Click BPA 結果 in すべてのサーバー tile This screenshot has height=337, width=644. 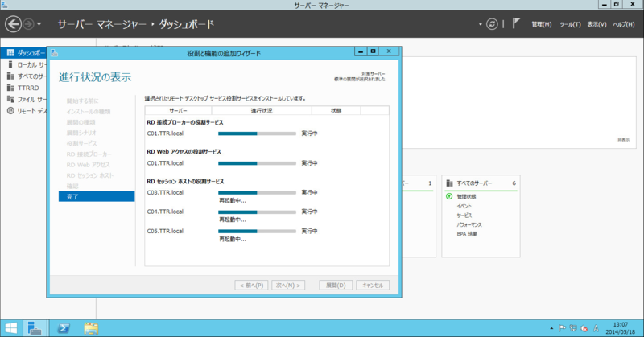(x=467, y=234)
